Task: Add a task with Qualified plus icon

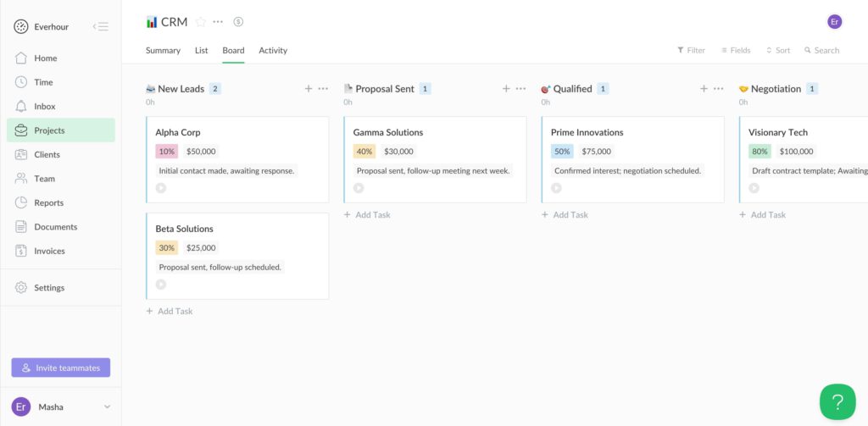Action: pos(704,89)
